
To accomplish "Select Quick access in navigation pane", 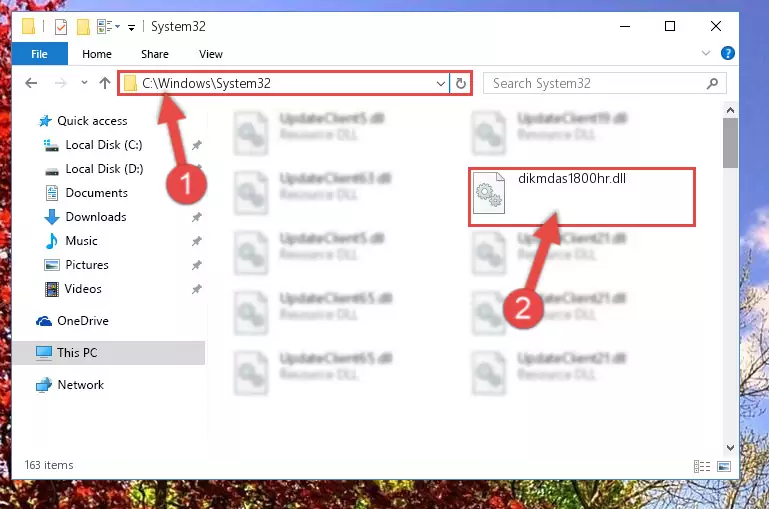I will click(92, 121).
